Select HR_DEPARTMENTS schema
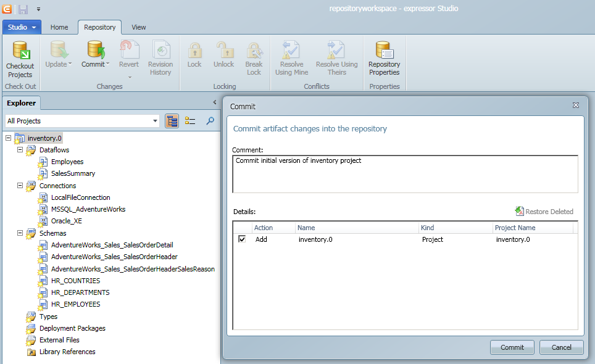Image resolution: width=595 pixels, height=364 pixels. point(80,292)
